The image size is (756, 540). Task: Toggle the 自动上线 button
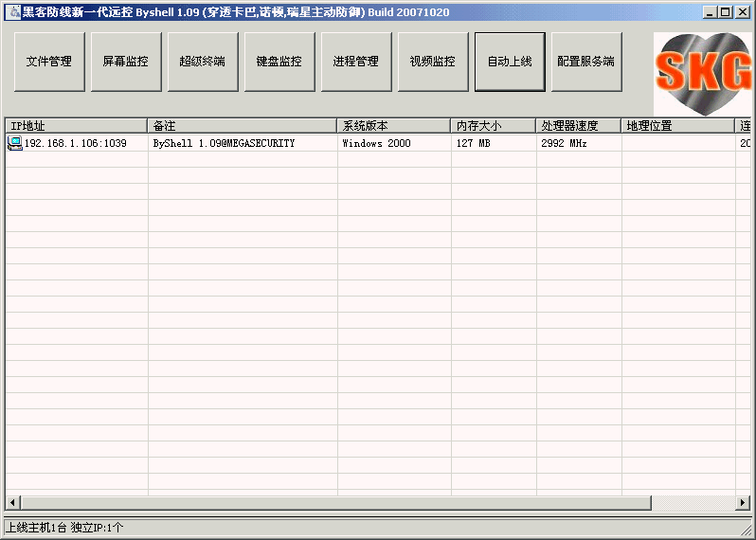click(510, 62)
